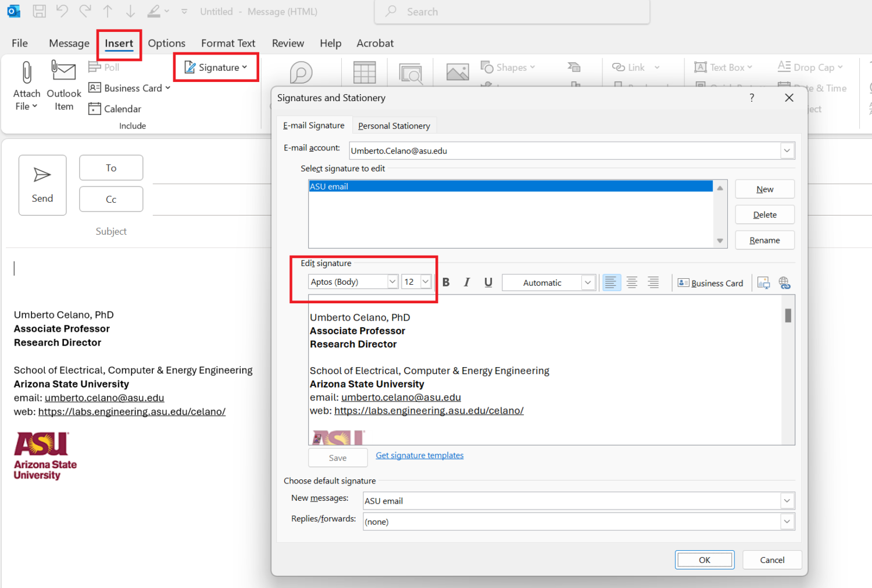Expand the font size 12 dropdown
The image size is (872, 588).
(x=426, y=282)
